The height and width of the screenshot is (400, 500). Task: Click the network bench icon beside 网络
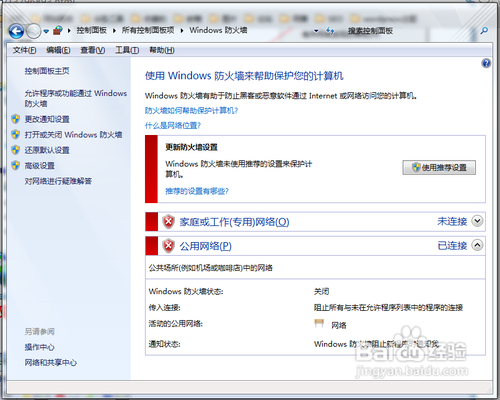click(x=319, y=323)
